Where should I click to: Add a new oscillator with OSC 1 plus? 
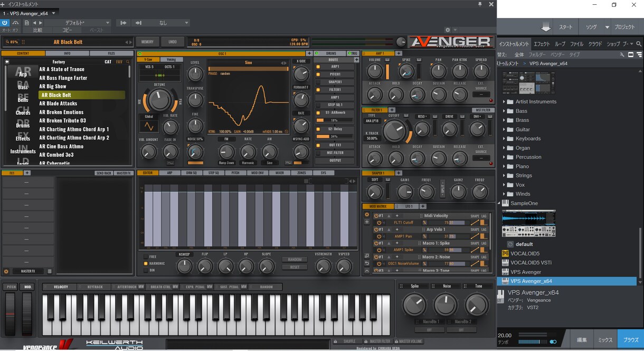click(x=309, y=53)
